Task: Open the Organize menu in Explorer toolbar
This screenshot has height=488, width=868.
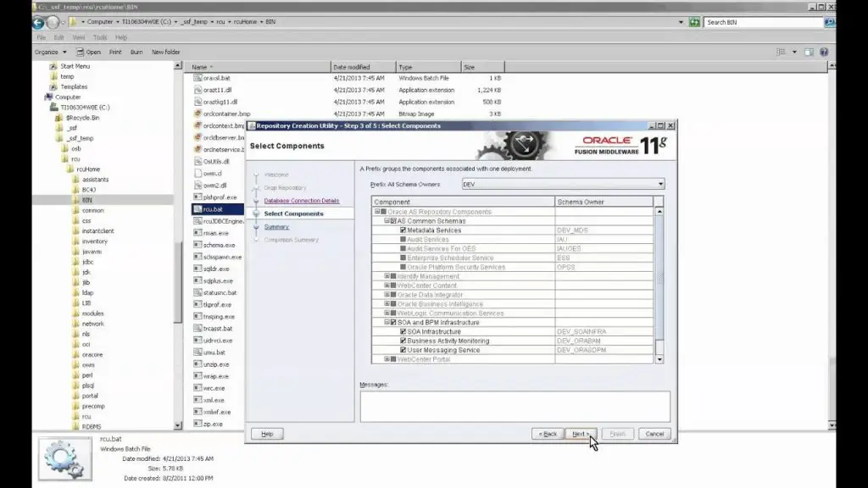Action: [50, 52]
